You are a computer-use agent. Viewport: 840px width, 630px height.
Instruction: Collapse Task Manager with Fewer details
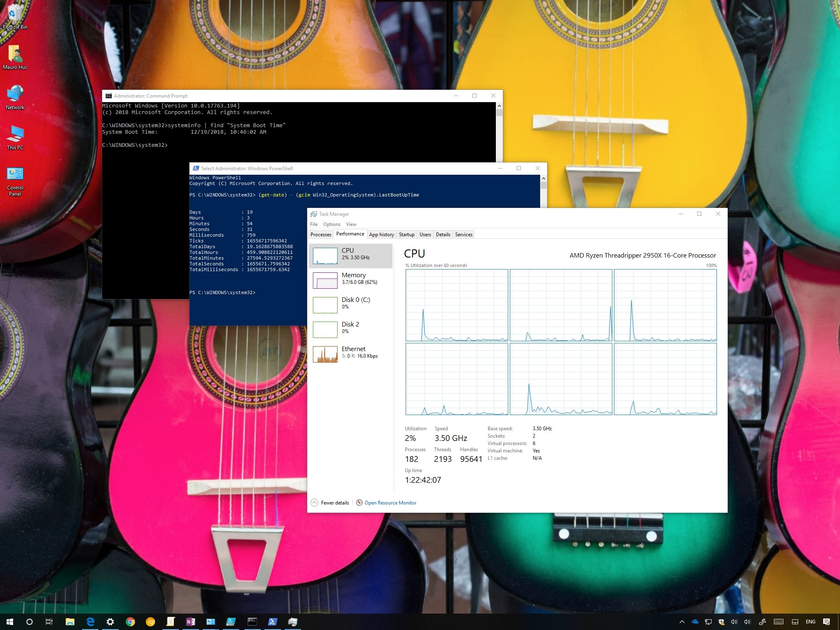coord(330,502)
